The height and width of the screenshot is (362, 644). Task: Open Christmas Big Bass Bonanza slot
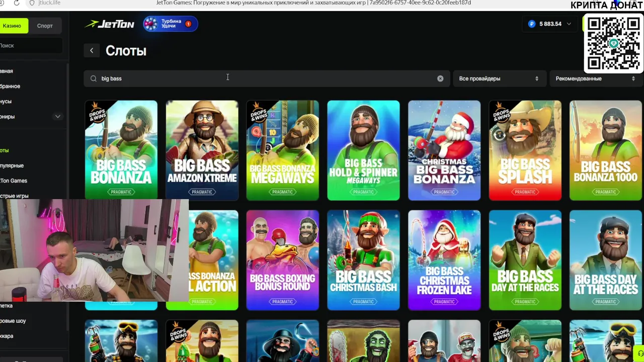click(x=444, y=150)
